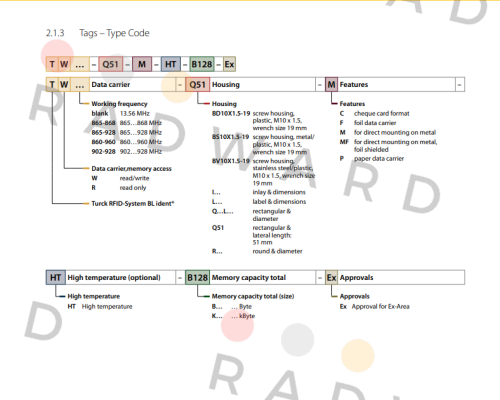Click the "read/write" description
500x400 pixels.
[x=134, y=178]
